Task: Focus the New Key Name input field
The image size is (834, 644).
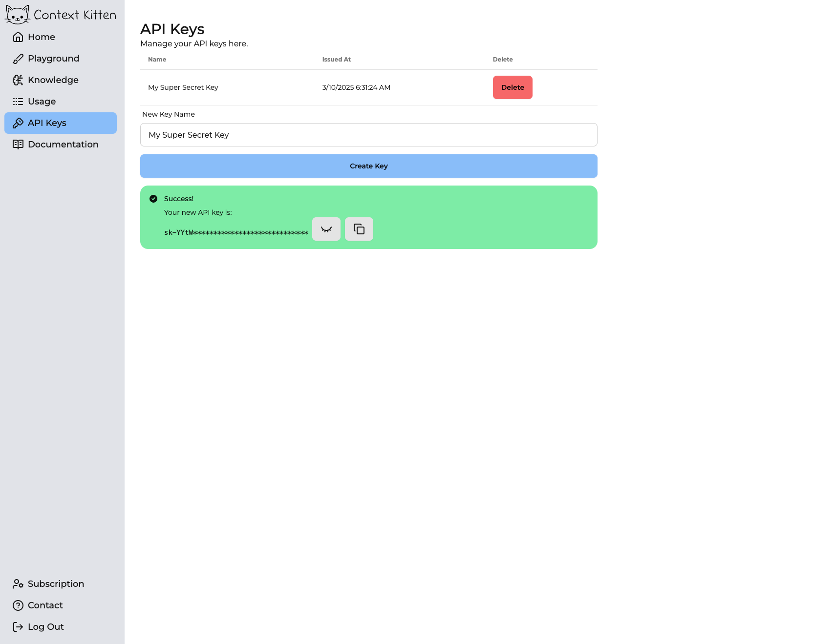Action: (369, 135)
